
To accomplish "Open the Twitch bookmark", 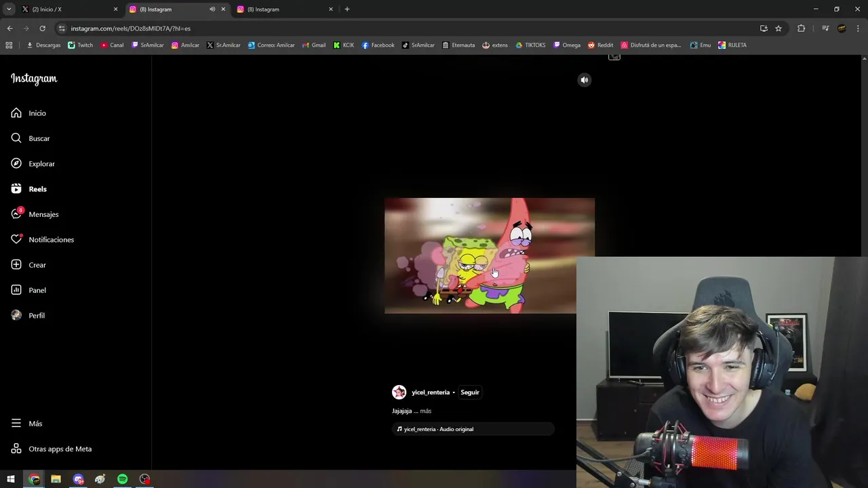I will pyautogui.click(x=81, y=45).
